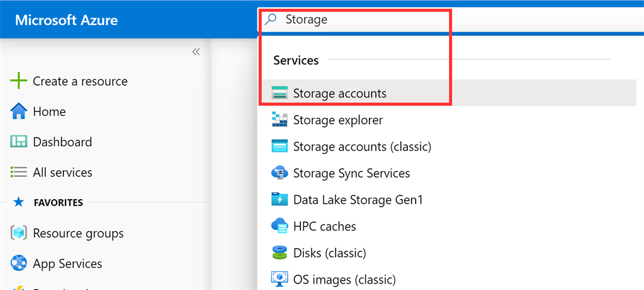The image size is (644, 290).
Task: Open HPC caches result
Action: coord(324,226)
